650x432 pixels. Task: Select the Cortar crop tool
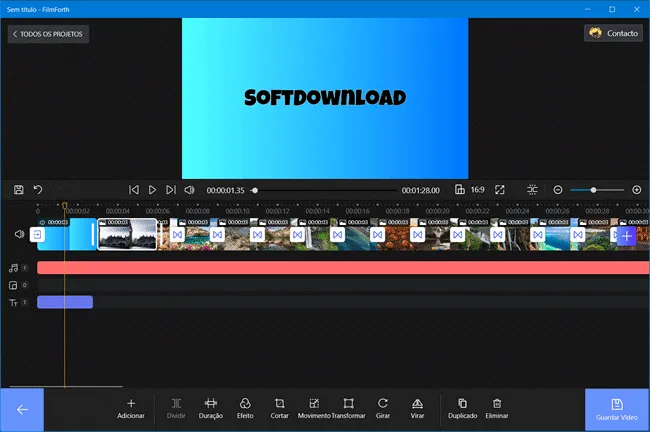tap(279, 408)
